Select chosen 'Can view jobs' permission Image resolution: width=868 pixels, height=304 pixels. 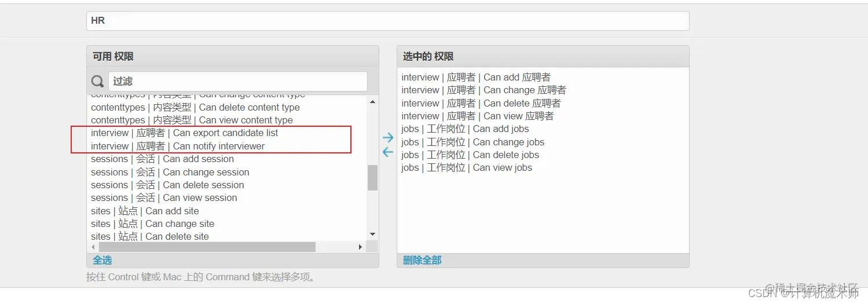tap(467, 167)
